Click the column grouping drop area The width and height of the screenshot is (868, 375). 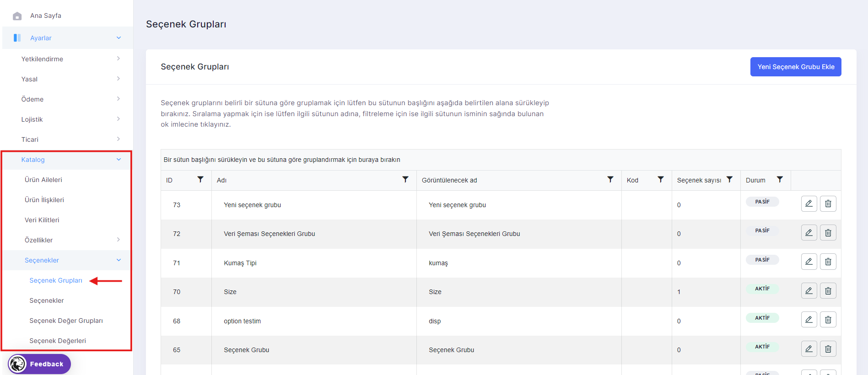point(501,160)
